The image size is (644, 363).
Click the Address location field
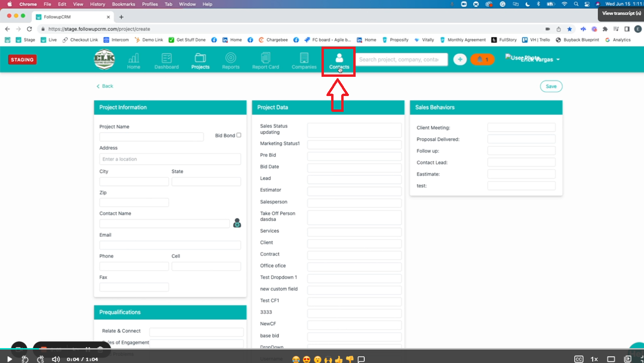pos(170,159)
